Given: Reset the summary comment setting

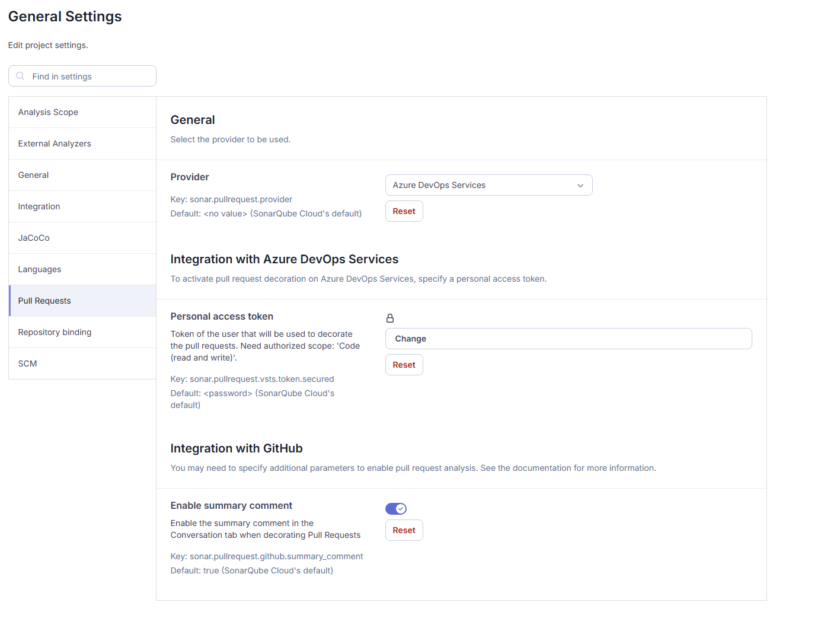Looking at the screenshot, I should click(404, 530).
